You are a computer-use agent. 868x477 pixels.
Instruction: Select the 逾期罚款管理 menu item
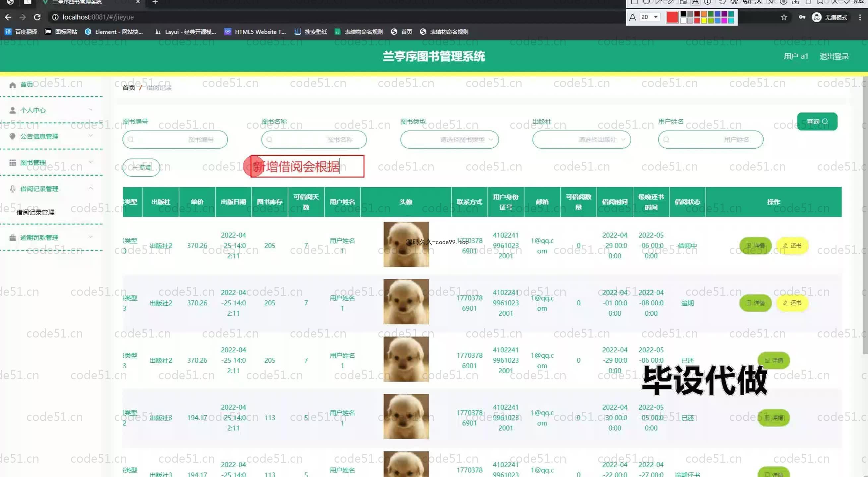(x=51, y=238)
